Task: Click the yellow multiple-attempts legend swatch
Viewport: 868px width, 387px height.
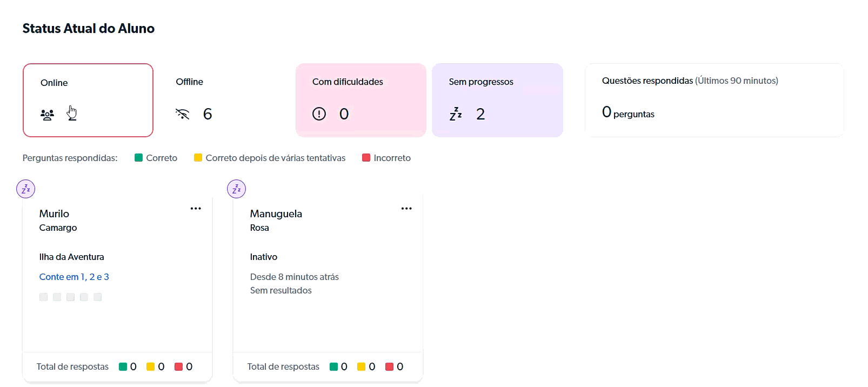Action: pyautogui.click(x=198, y=158)
